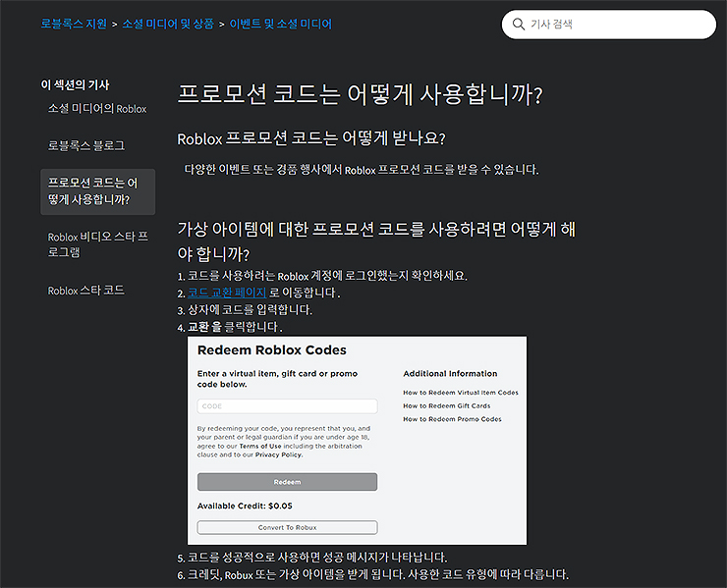This screenshot has width=727, height=588.
Task: Open sidebar article Roblox 비디오 스타 프로그램
Action: 98,244
